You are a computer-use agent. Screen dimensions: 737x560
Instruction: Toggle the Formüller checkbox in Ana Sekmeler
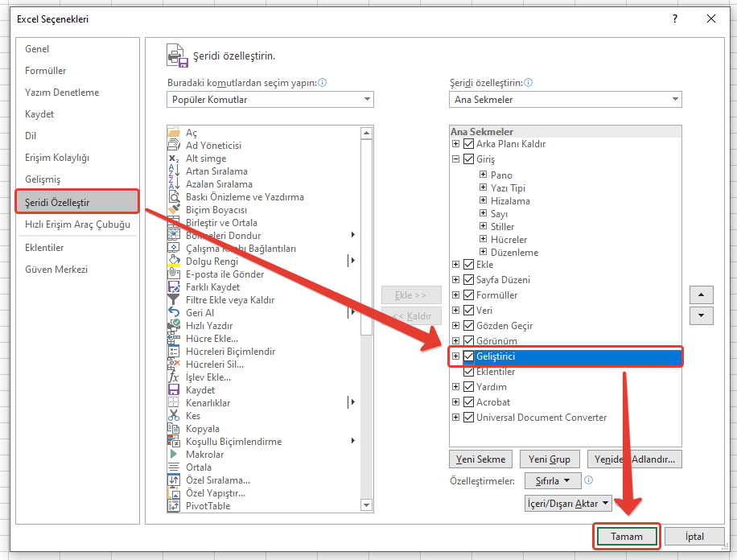pos(469,295)
